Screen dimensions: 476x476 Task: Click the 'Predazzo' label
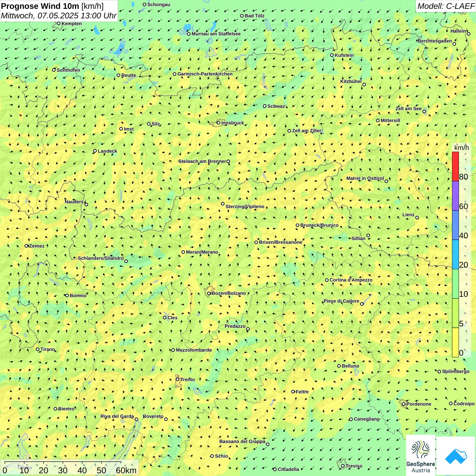click(x=235, y=326)
